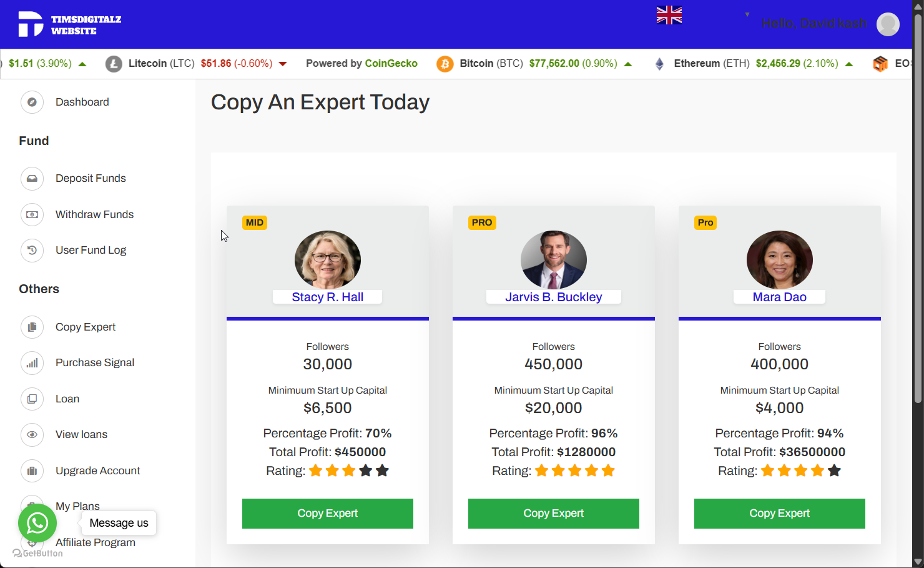Screen dimensions: 924x568
Task: Open the User Fund Log history icon
Action: [x=32, y=251]
